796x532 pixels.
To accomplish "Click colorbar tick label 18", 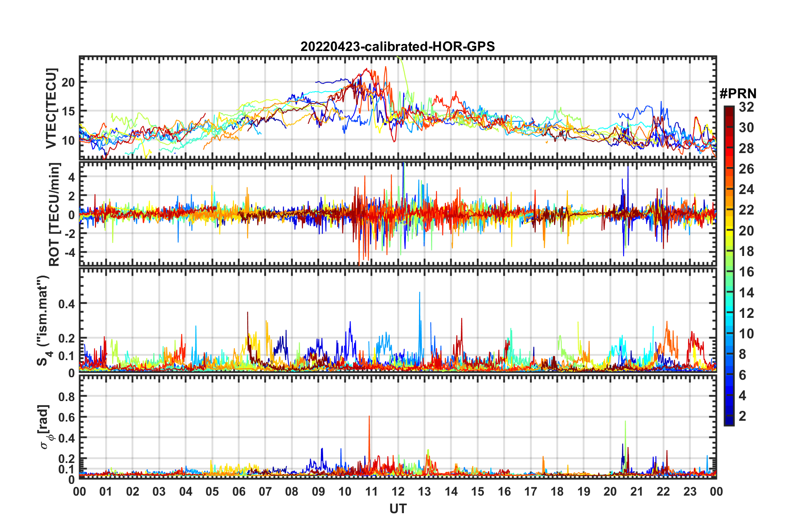I will coord(746,251).
